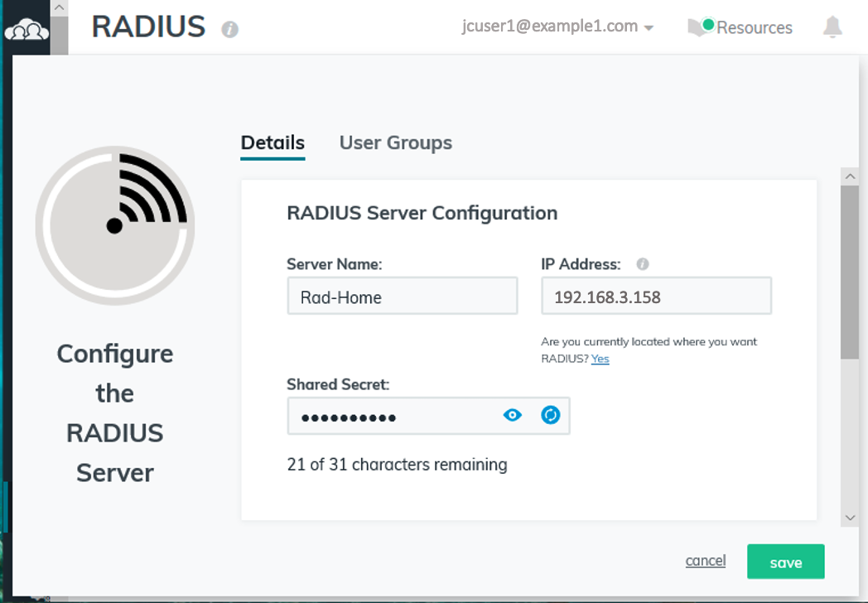Open the Resources book icon
This screenshot has width=868, height=603.
click(x=698, y=27)
